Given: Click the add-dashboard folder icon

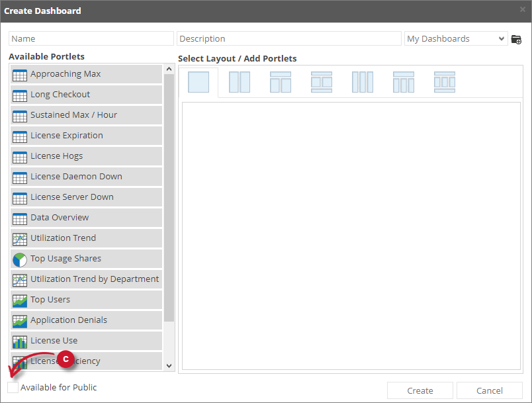Looking at the screenshot, I should tap(516, 38).
